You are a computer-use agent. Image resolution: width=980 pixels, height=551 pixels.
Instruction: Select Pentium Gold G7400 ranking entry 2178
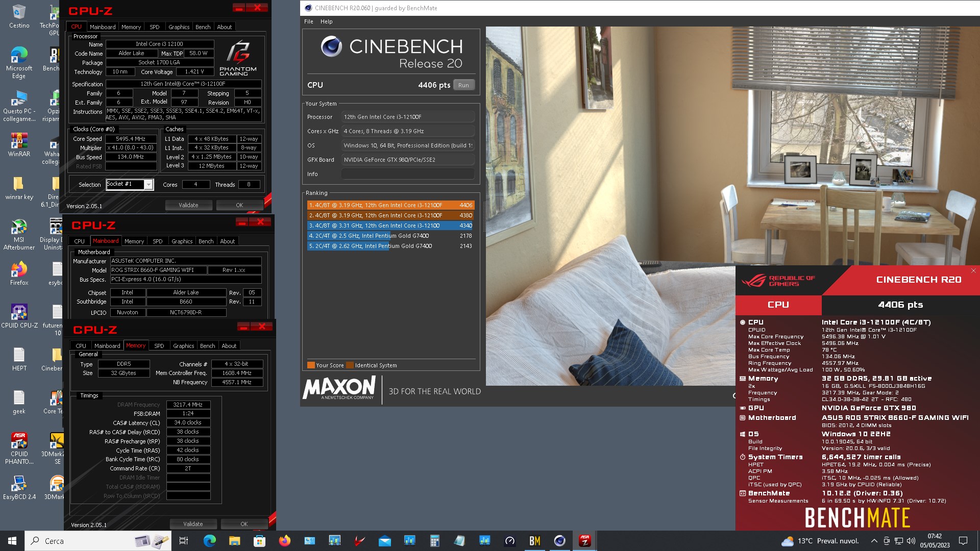390,236
